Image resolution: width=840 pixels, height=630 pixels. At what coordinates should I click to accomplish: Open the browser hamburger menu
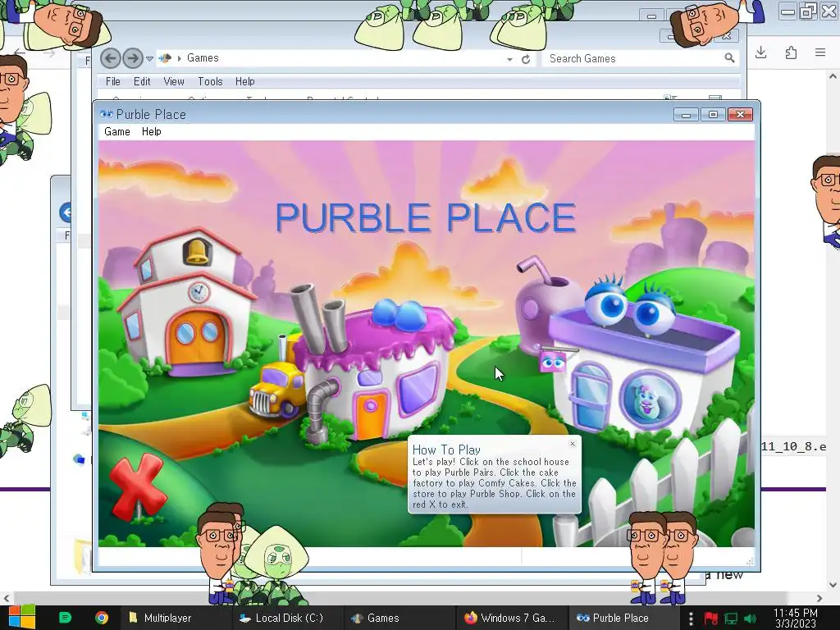(x=820, y=52)
